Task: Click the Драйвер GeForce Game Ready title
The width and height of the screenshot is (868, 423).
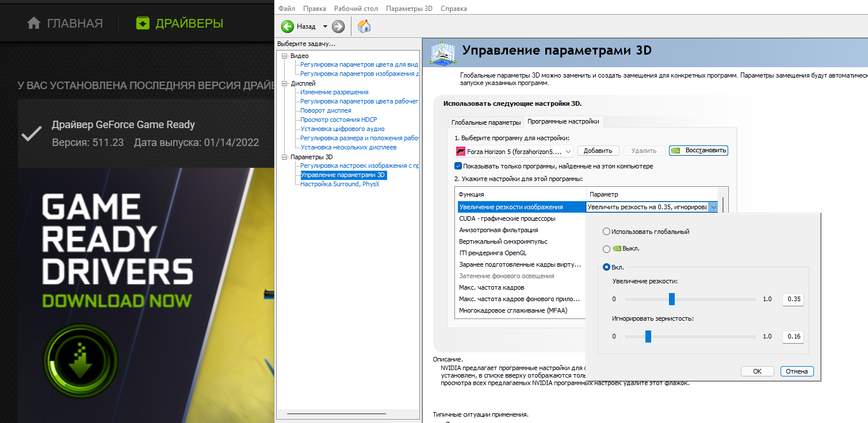Action: click(x=124, y=125)
